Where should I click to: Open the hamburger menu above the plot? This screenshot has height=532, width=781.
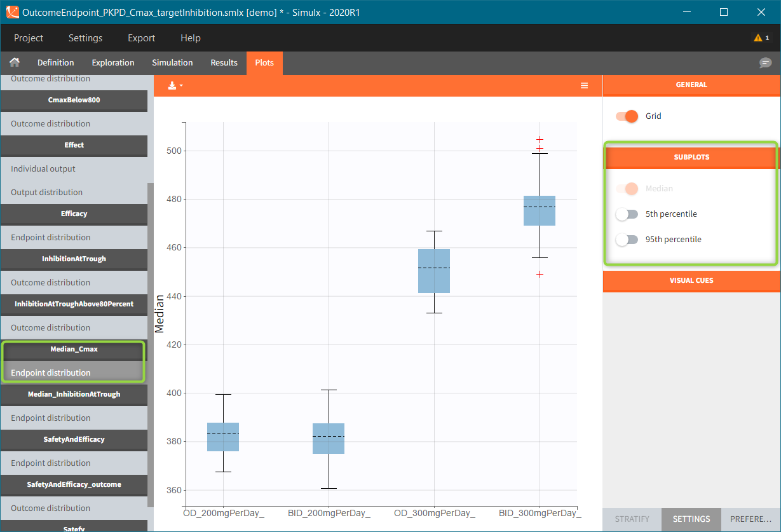[584, 86]
